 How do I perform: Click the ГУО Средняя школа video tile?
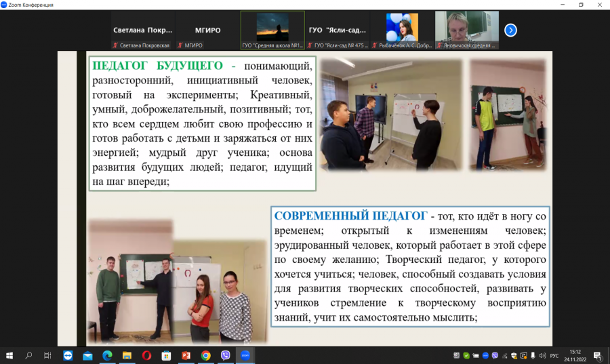272,31
